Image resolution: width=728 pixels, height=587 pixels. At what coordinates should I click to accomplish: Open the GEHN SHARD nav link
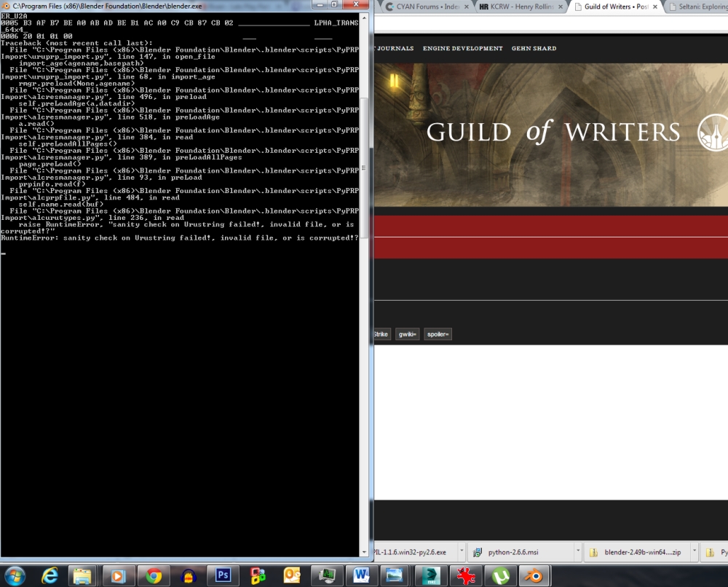pos(534,48)
